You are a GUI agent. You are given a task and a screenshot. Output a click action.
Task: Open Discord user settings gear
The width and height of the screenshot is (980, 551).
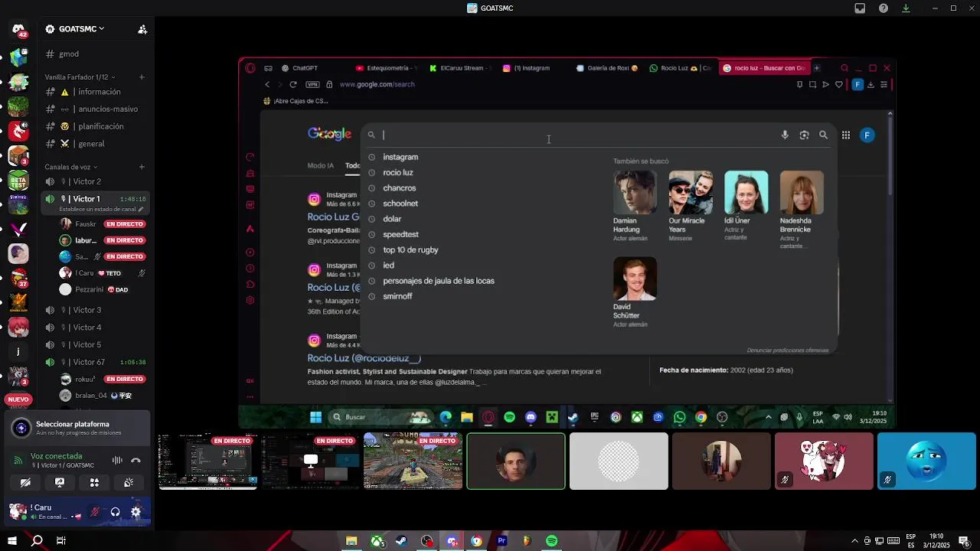click(136, 512)
